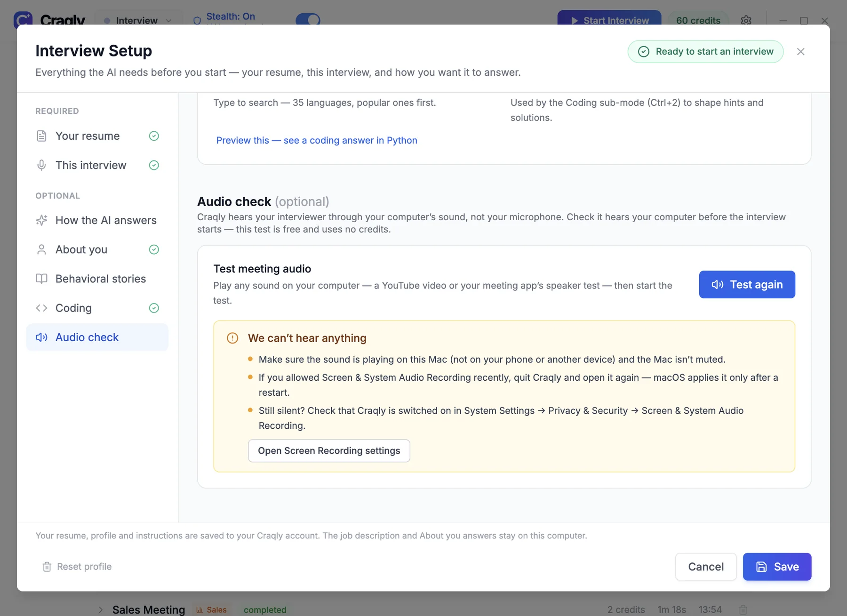This screenshot has width=847, height=616.
Task: Click the Craqly logo in the main window
Action: 23,20
